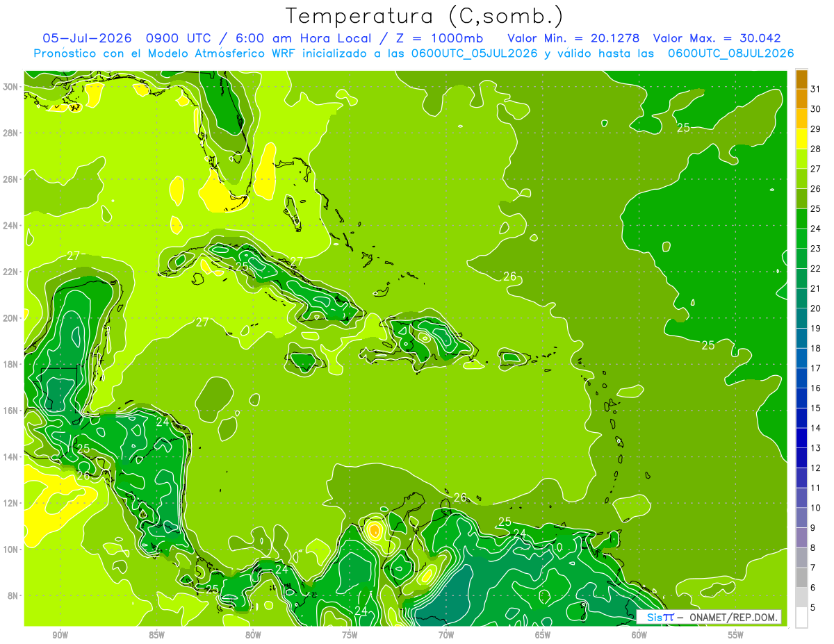Click the '14N' latitude axis label
Viewport: 834px width, 644px height.
point(11,457)
